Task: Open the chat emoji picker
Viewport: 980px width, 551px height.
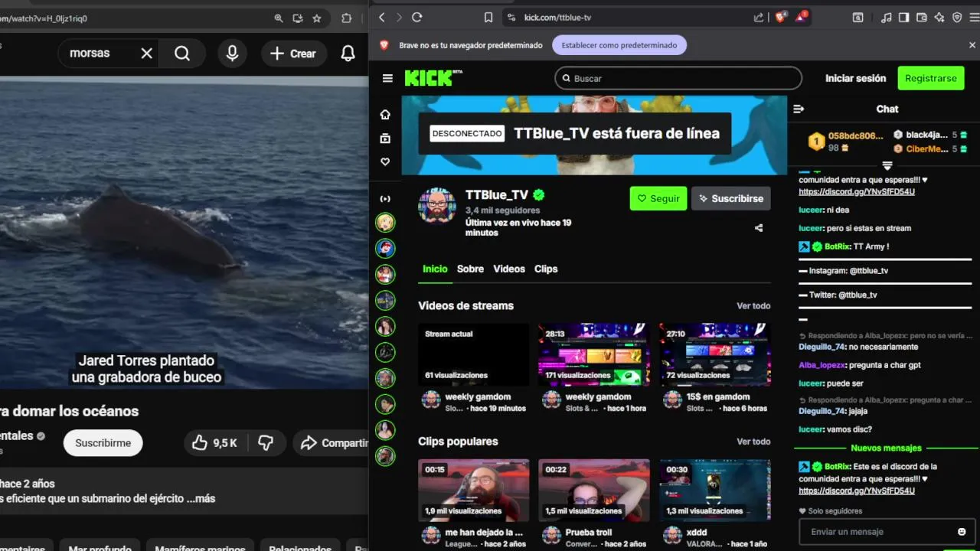Action: (962, 532)
